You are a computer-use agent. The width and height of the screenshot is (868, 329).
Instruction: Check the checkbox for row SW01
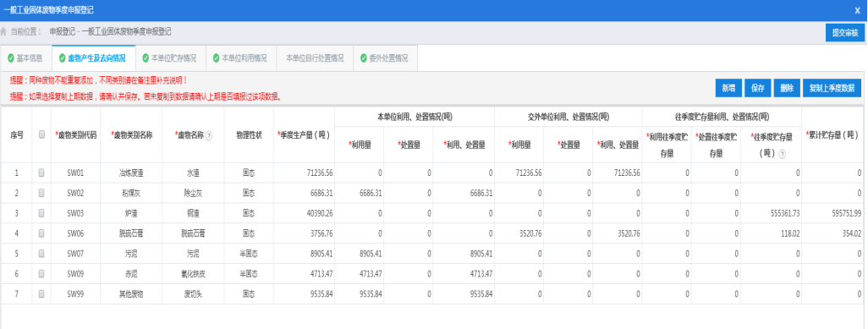click(x=41, y=173)
